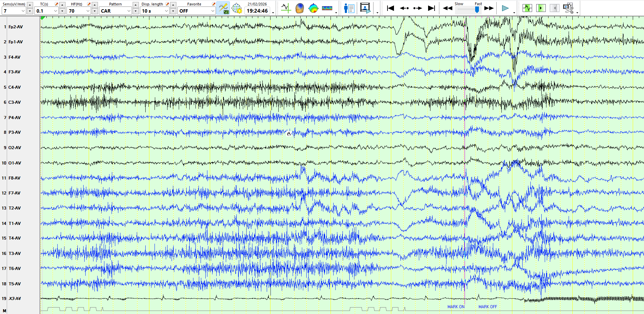This screenshot has height=314, width=644.
Task: Open the topographic color map icon
Action: click(x=313, y=8)
